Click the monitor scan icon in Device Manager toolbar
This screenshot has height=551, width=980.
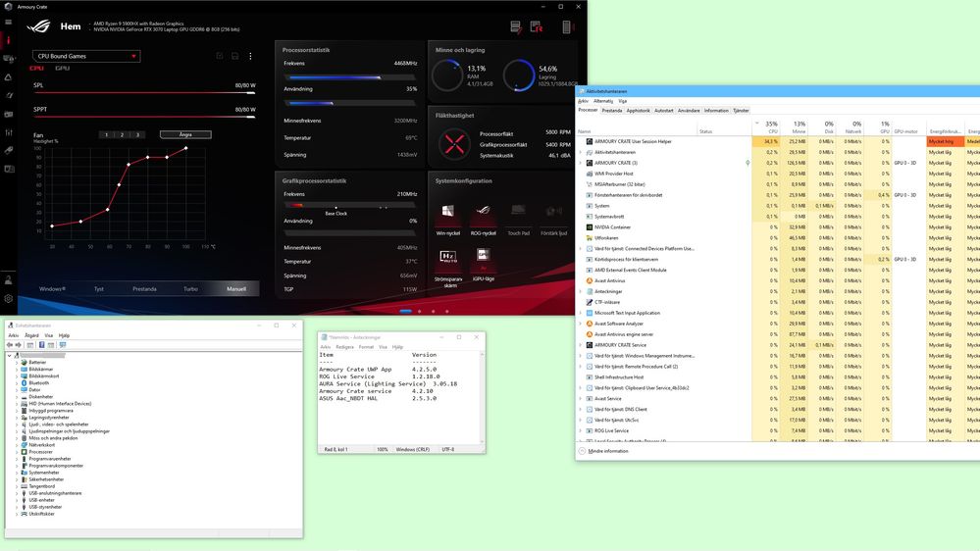click(x=63, y=345)
